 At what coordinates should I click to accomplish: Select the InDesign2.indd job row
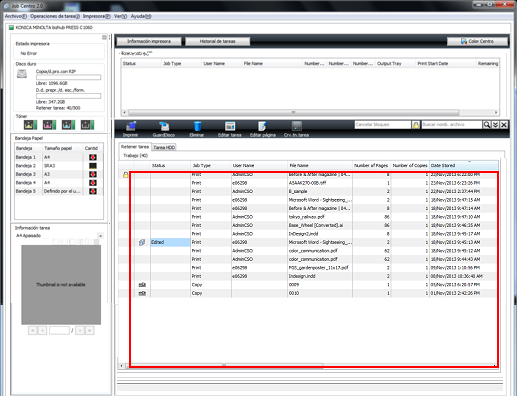pos(308,234)
